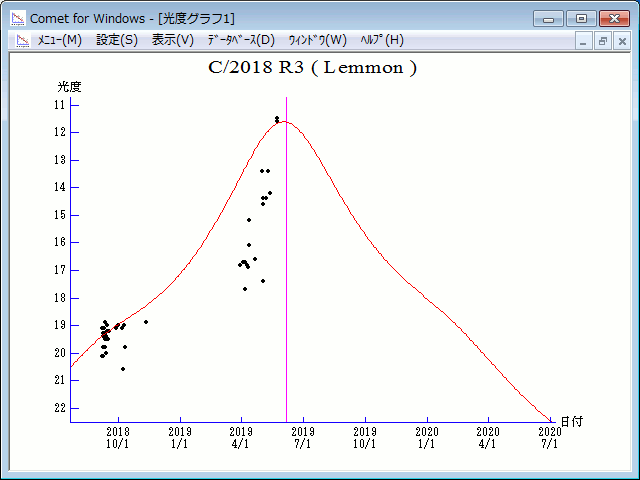Click the 光度 magnitude axis label
This screenshot has width=640, height=480.
pos(69,87)
